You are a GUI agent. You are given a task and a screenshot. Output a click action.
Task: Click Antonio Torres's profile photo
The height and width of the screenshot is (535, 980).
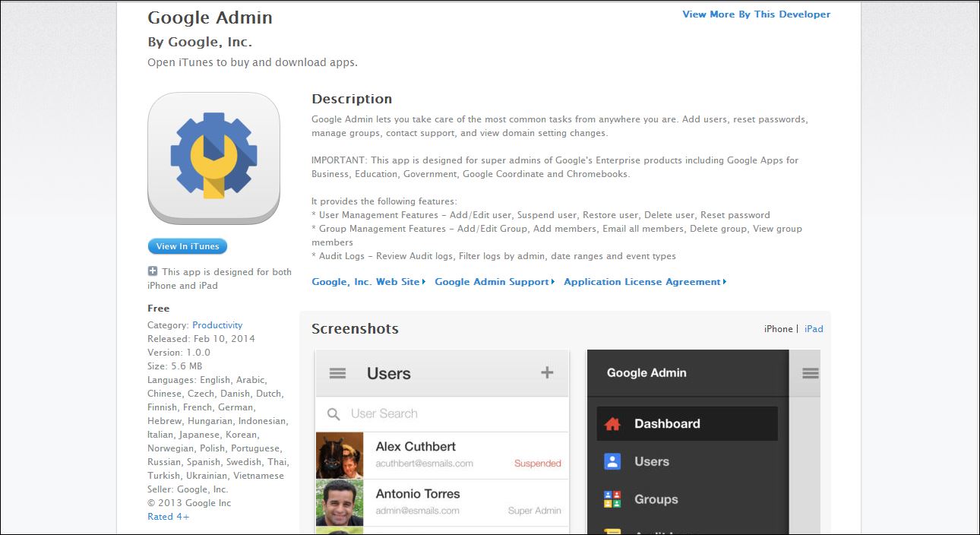[x=340, y=502]
